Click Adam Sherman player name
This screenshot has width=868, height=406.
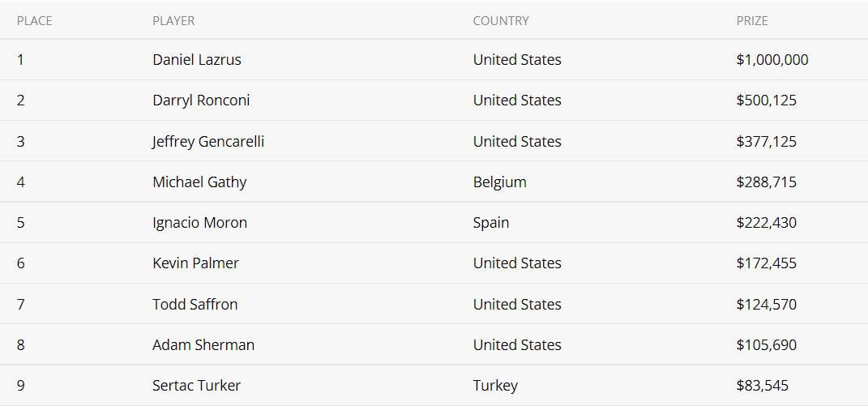point(203,344)
